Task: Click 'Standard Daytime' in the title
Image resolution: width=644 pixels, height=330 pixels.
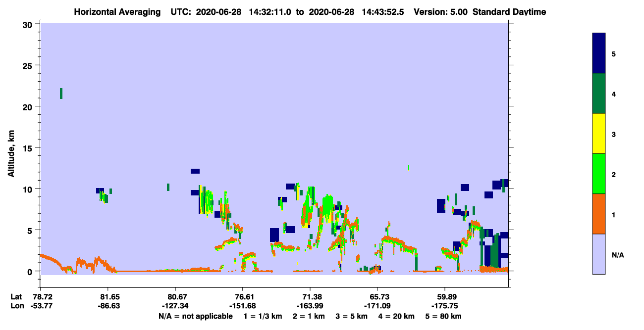Action: (509, 12)
